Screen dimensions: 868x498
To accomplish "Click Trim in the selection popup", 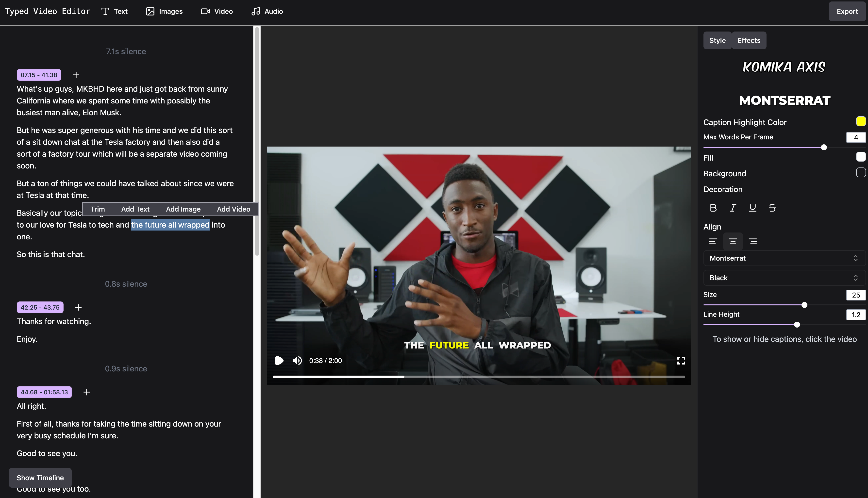I will (98, 209).
